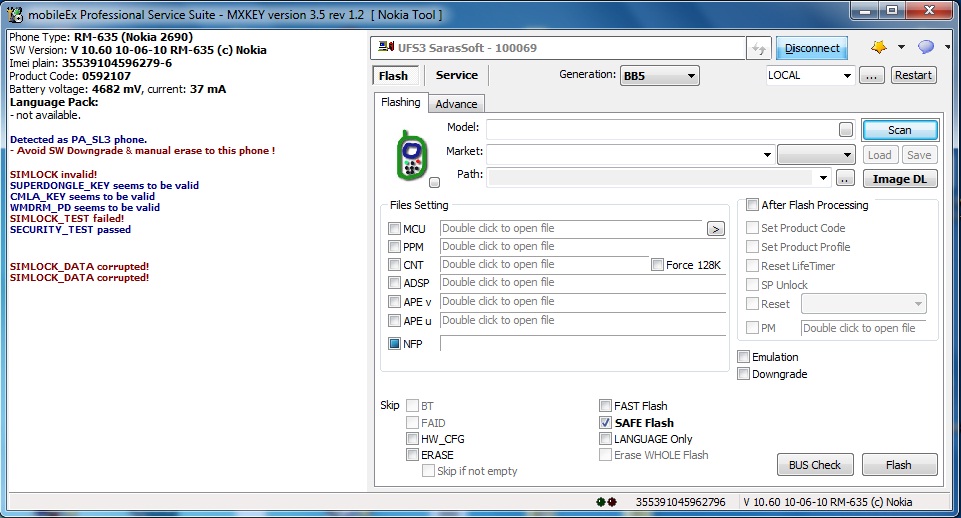This screenshot has height=518, width=961.
Task: Click the Flash button at the bottom
Action: pyautogui.click(x=899, y=465)
